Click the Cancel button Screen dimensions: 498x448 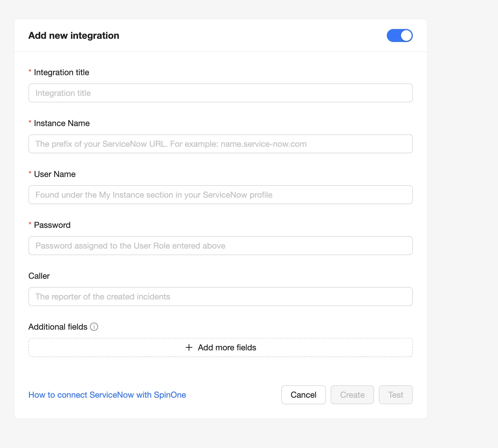(x=303, y=395)
